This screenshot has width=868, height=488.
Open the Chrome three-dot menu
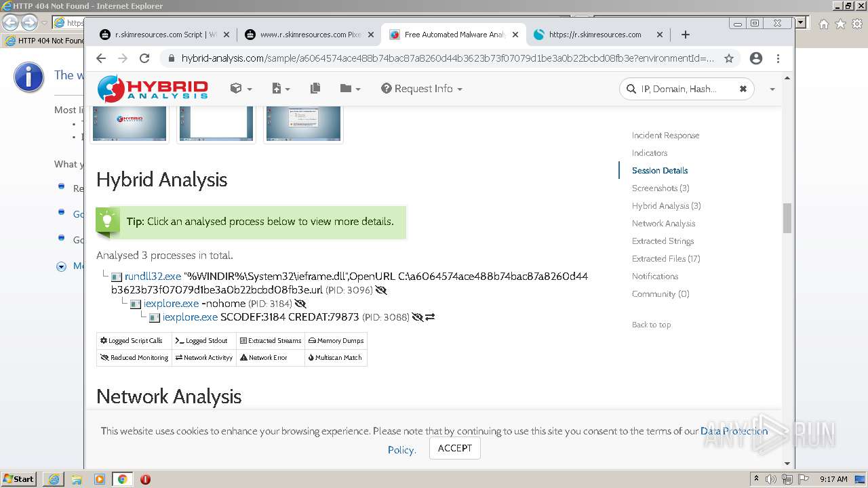[x=778, y=58]
